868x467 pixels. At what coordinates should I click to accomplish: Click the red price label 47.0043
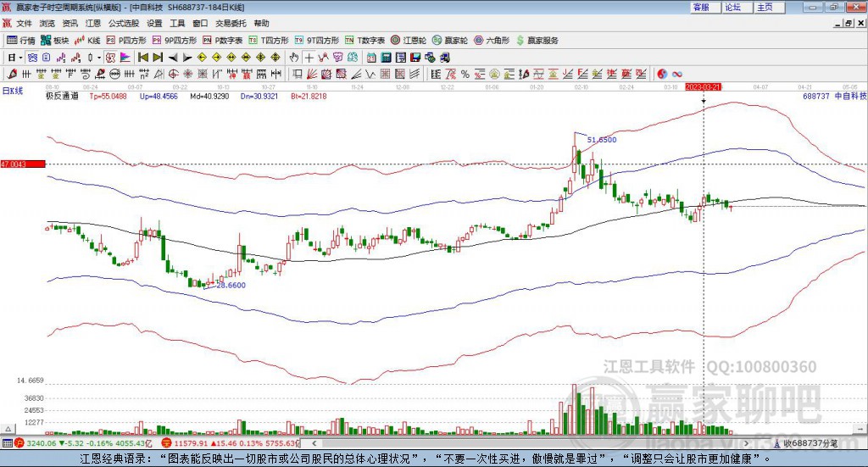23,164
